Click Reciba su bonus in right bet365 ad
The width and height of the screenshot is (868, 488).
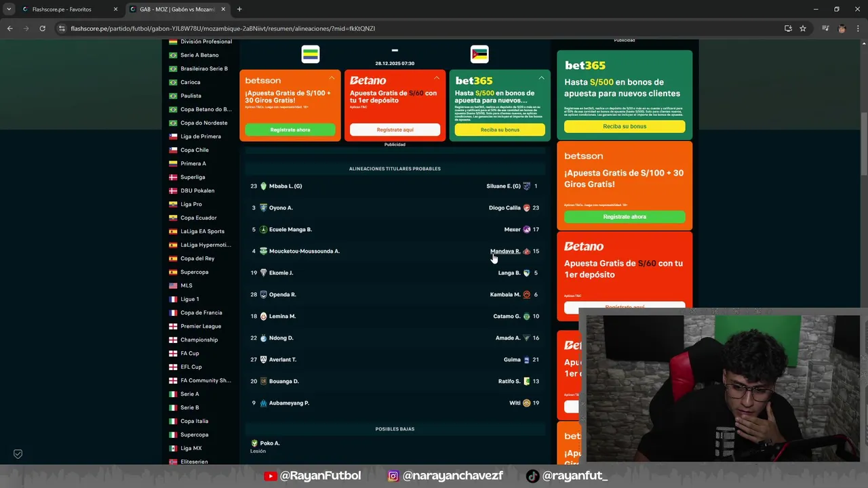[625, 127]
